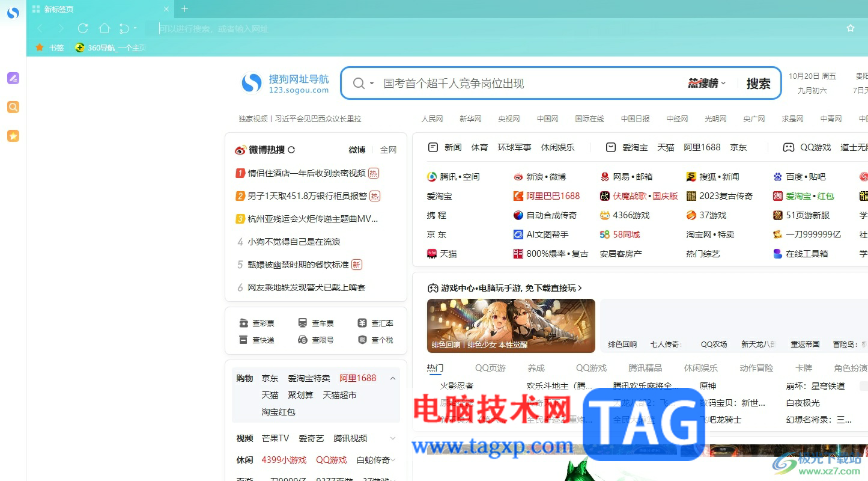Image resolution: width=868 pixels, height=481 pixels.
Task: Open the 书签 bookmarks folder
Action: pyautogui.click(x=50, y=47)
